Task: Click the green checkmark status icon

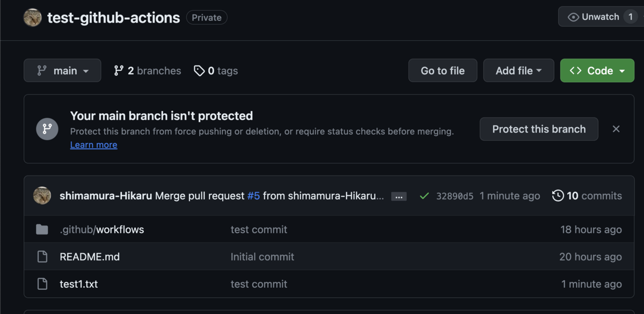Action: (x=424, y=196)
